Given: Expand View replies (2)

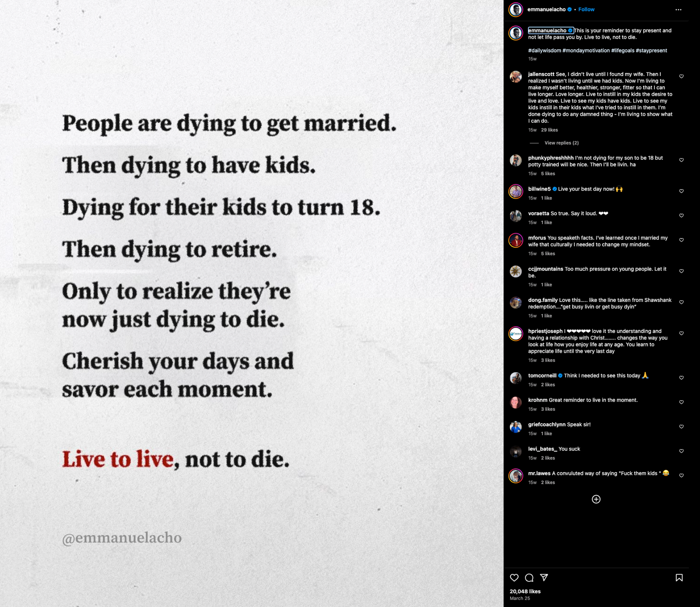Looking at the screenshot, I should coord(561,143).
